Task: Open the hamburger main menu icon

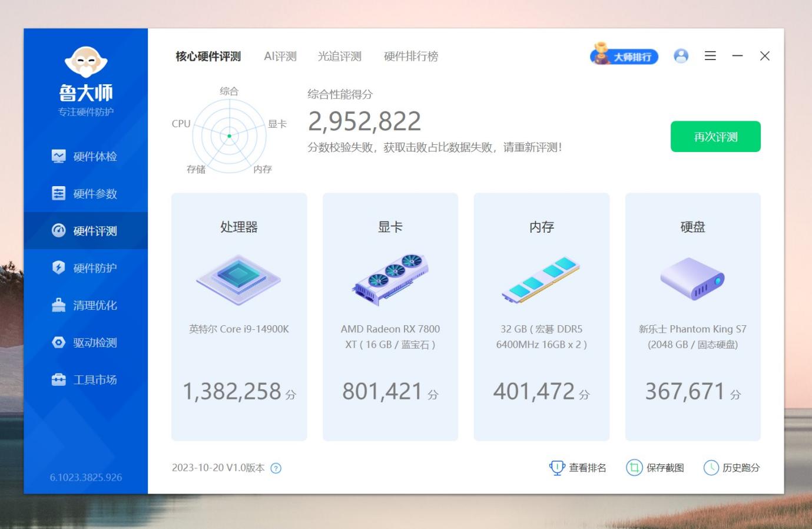Action: click(x=711, y=56)
